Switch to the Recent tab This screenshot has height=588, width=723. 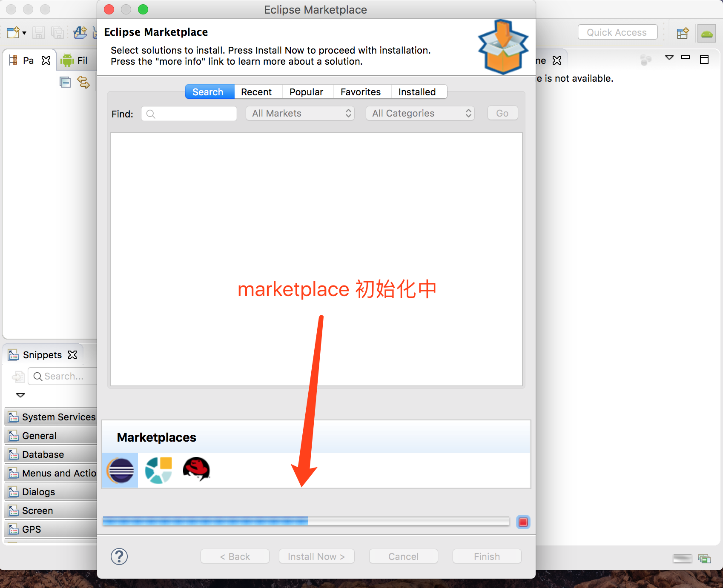pyautogui.click(x=258, y=92)
